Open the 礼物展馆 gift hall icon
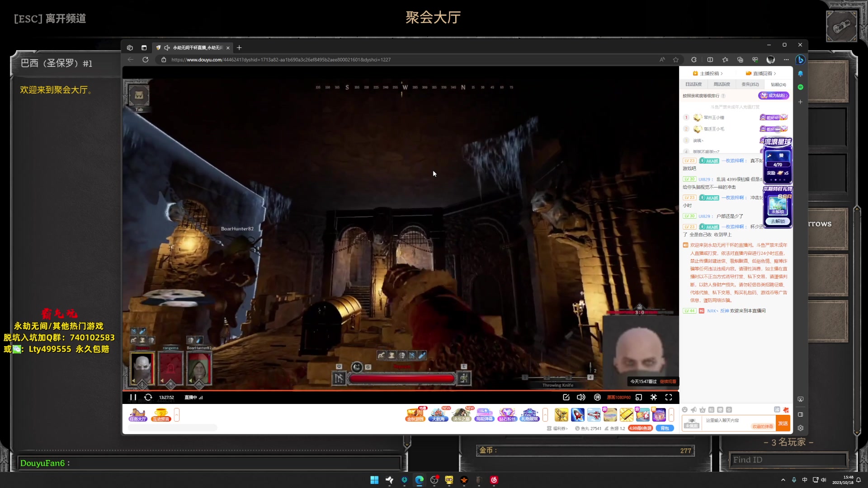Image resolution: width=868 pixels, height=488 pixels. point(530,414)
